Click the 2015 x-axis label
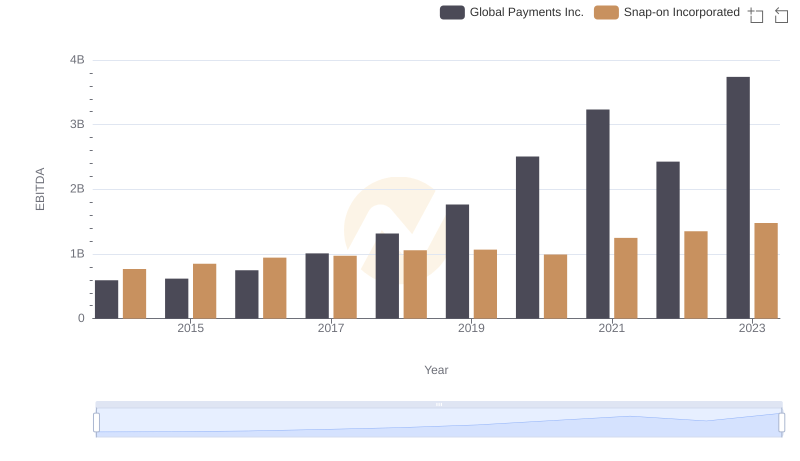Image resolution: width=800 pixels, height=461 pixels. point(190,328)
